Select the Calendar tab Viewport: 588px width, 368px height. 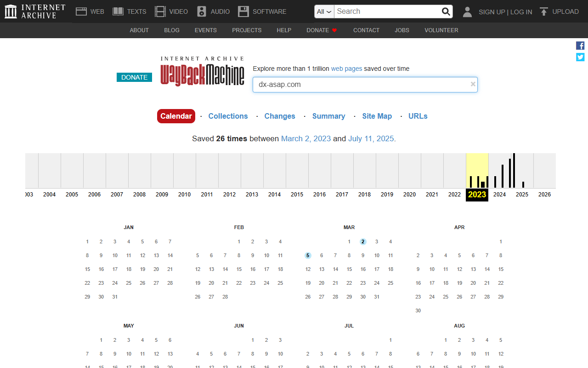click(176, 116)
